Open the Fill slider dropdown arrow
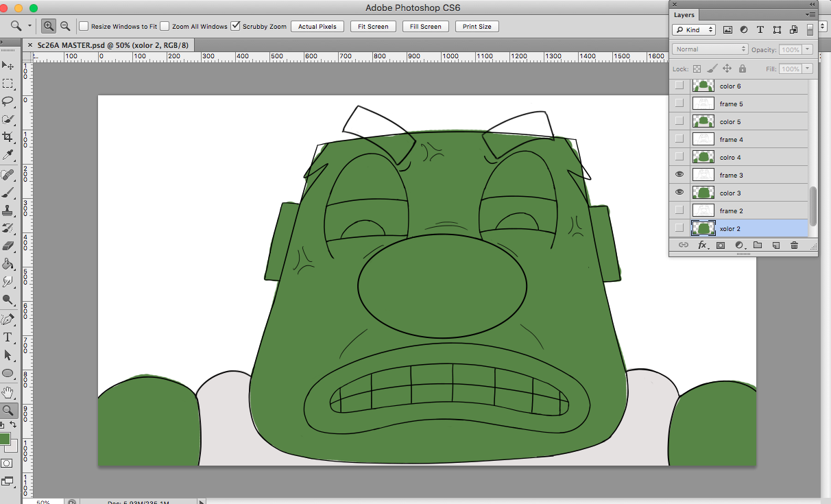 click(808, 69)
